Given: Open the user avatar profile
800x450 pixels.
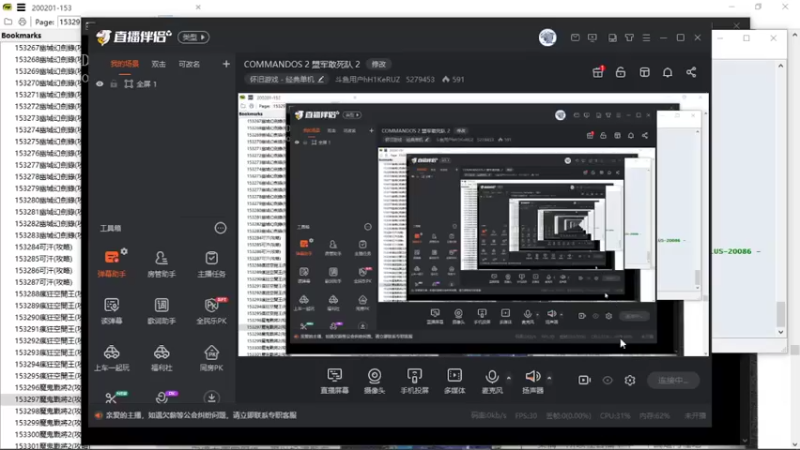Looking at the screenshot, I should [x=547, y=37].
